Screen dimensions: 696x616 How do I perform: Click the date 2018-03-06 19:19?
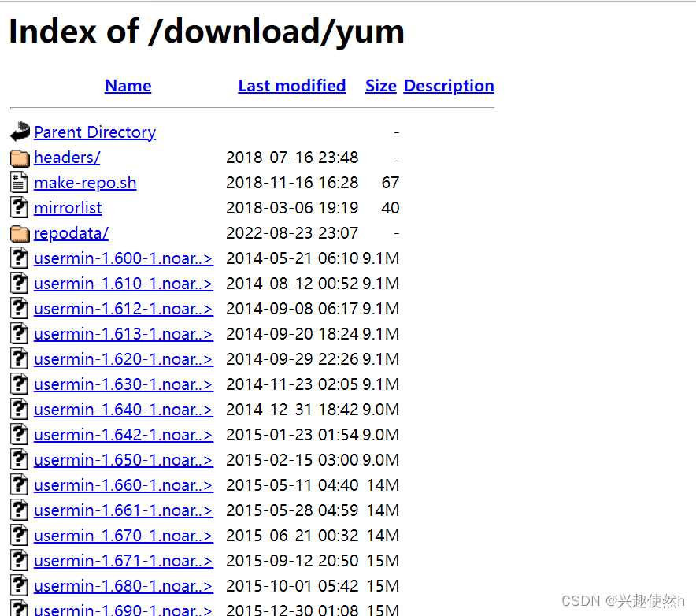click(292, 208)
